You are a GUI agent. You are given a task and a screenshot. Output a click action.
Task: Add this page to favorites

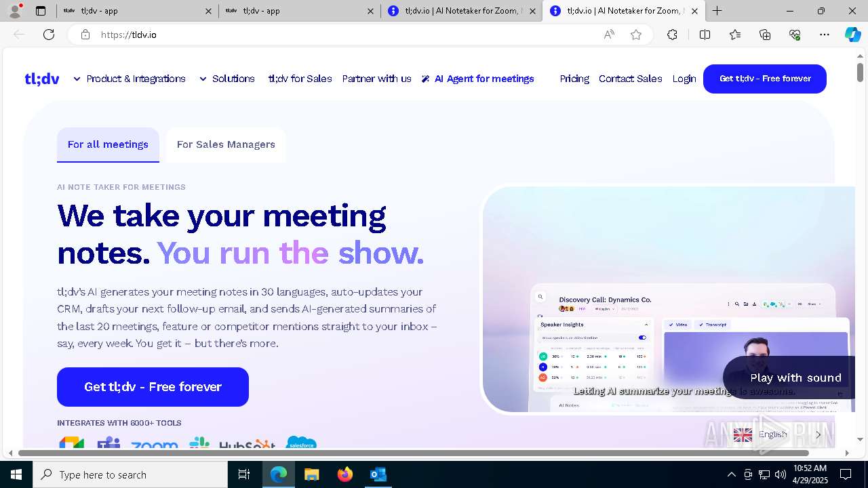tap(636, 35)
